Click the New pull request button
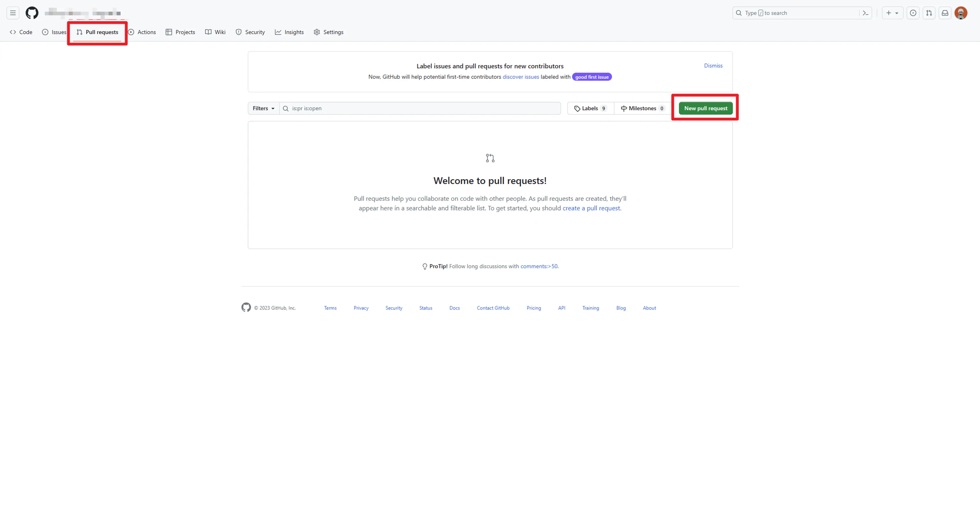 pos(705,108)
